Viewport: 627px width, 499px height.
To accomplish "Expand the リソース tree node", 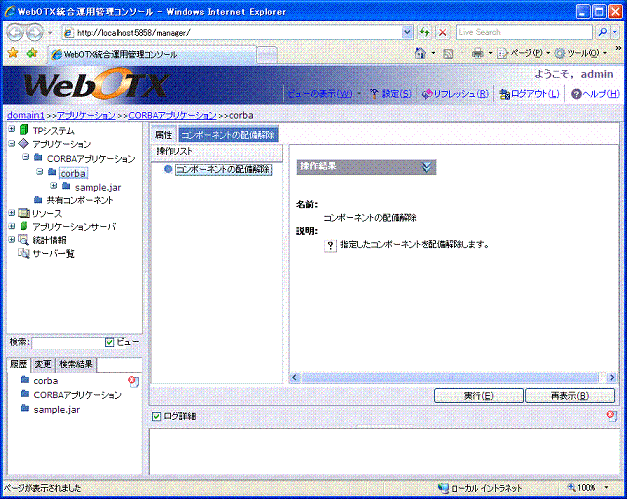I will (11, 213).
